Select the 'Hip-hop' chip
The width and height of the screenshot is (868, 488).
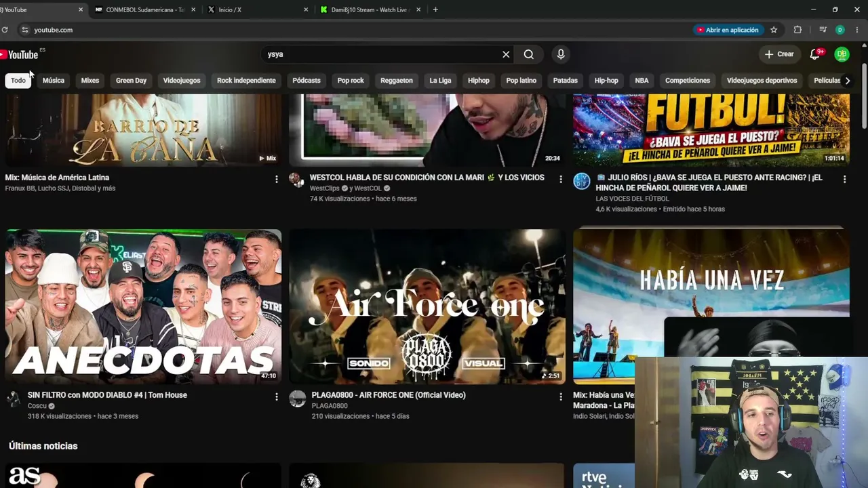[606, 81]
